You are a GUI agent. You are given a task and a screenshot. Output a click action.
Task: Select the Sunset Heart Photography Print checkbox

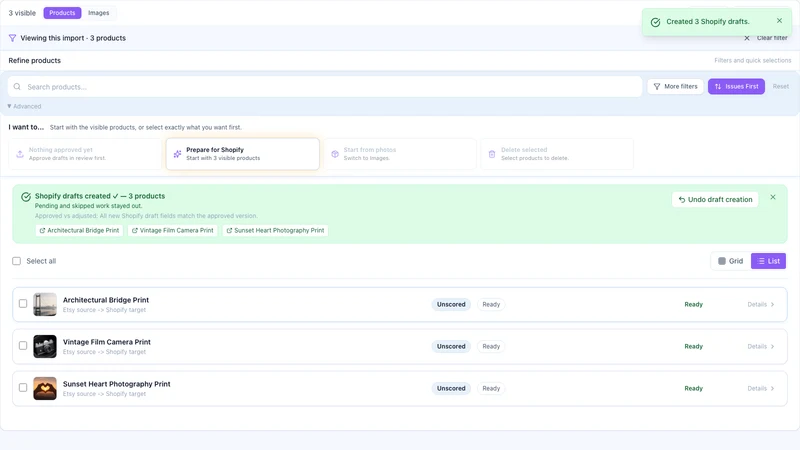23,387
